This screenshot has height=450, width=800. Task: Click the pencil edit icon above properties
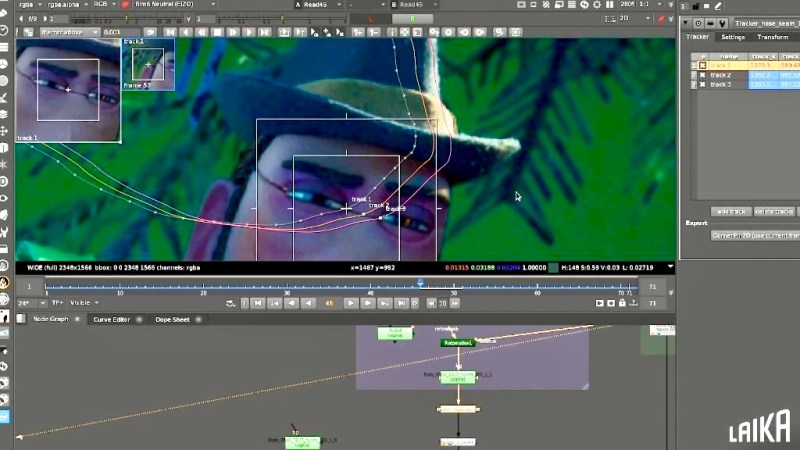pos(718,6)
